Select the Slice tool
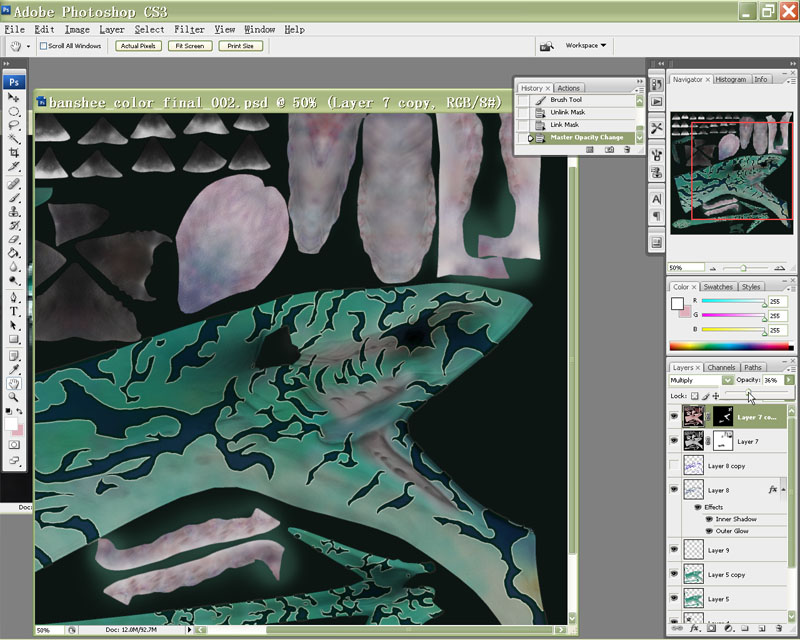This screenshot has width=800, height=640. click(x=14, y=166)
